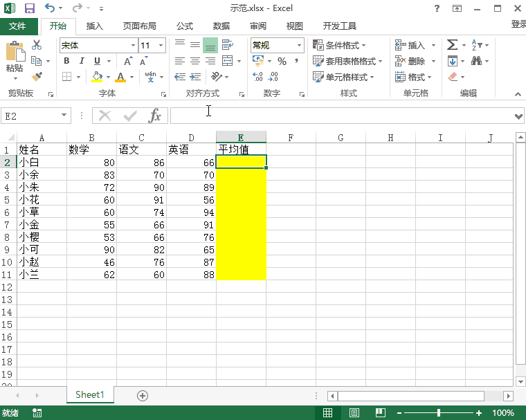Screen dimensions: 526x420
Task: Undo the last action
Action: (49, 8)
